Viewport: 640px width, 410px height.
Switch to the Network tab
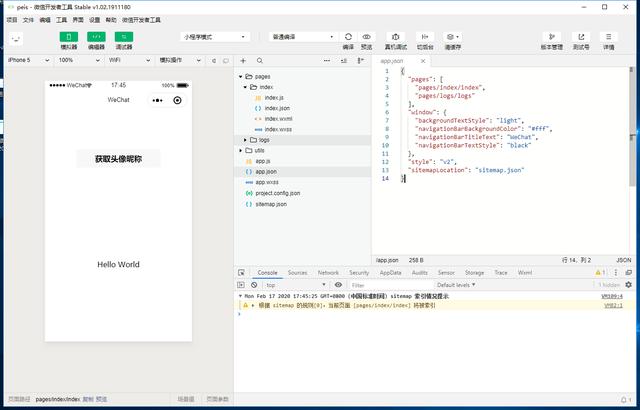click(328, 273)
